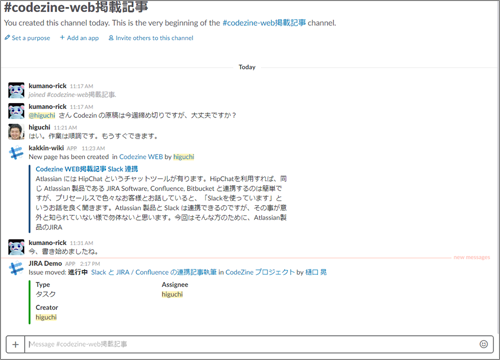Click the 11:31 AM timestamp

pyautogui.click(x=82, y=243)
